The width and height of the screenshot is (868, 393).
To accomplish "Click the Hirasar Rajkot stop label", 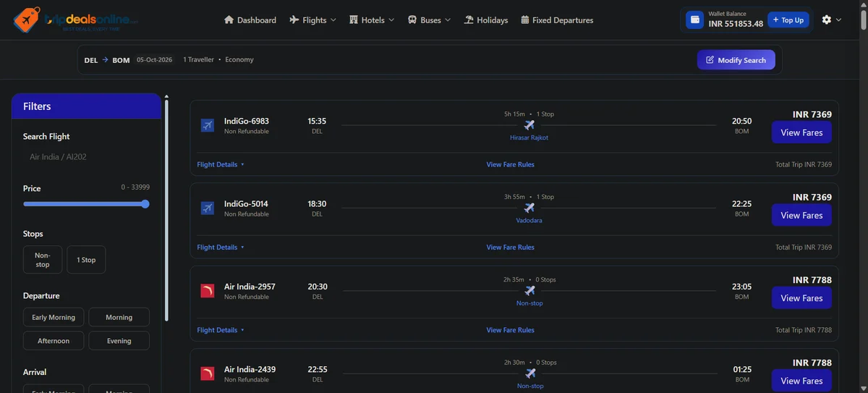I will [x=529, y=138].
